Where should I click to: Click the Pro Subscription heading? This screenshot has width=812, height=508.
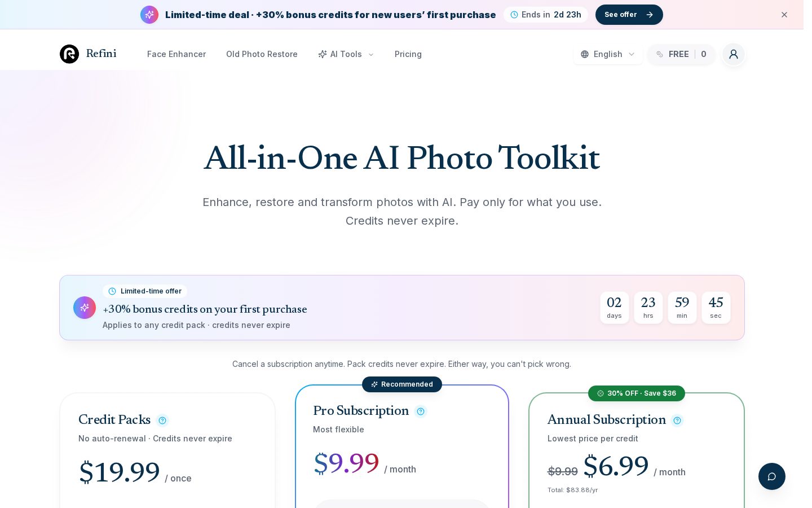(361, 411)
